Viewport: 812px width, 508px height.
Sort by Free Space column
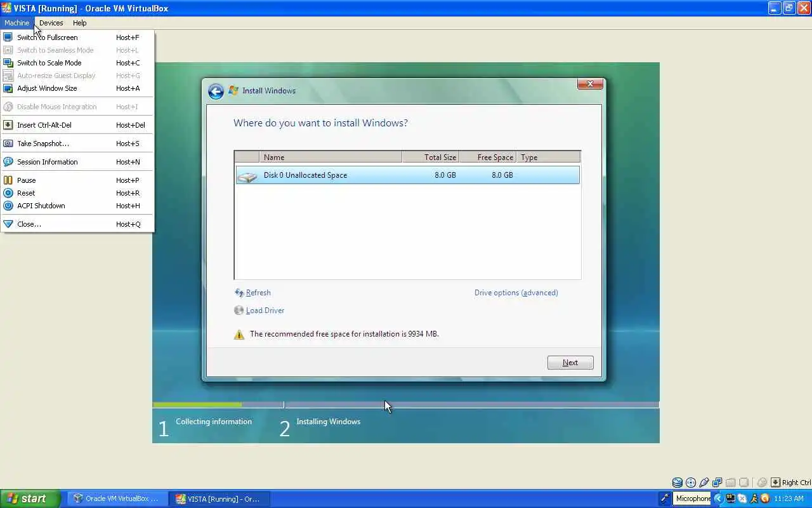point(488,157)
